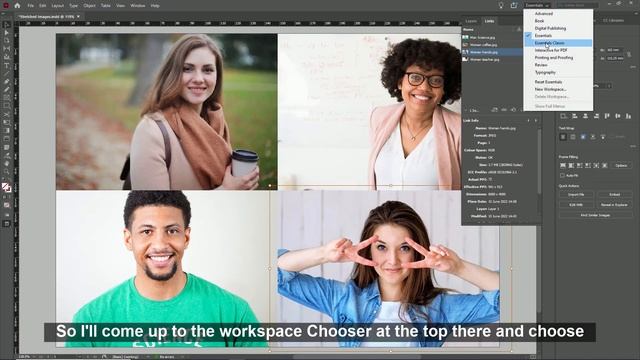
Task: Select the Selection tool in toolbox
Action: [7, 24]
